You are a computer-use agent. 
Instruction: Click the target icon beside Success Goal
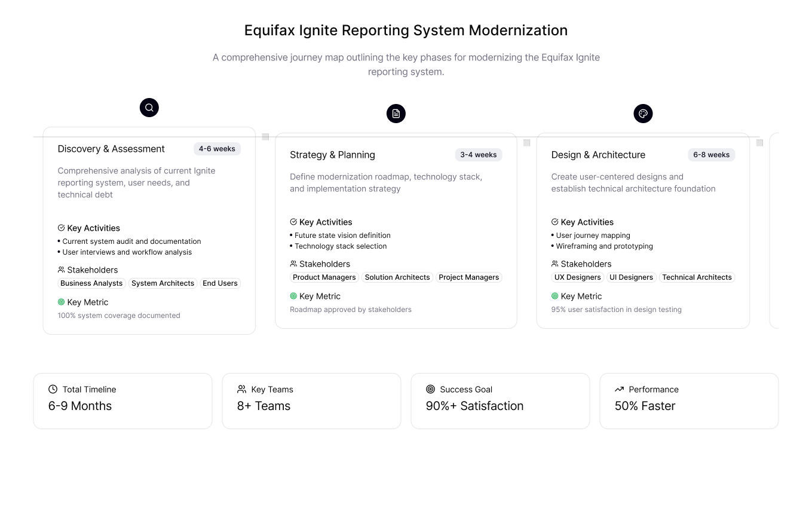point(430,389)
